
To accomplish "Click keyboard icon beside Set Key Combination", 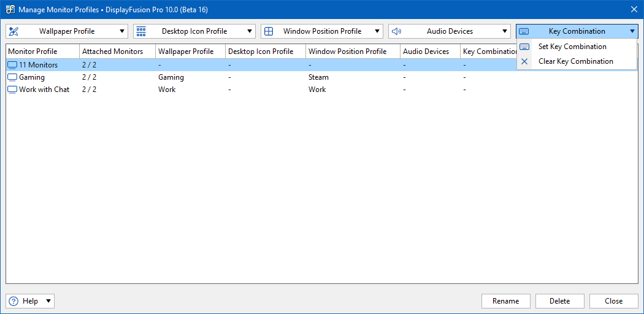I will (x=524, y=47).
